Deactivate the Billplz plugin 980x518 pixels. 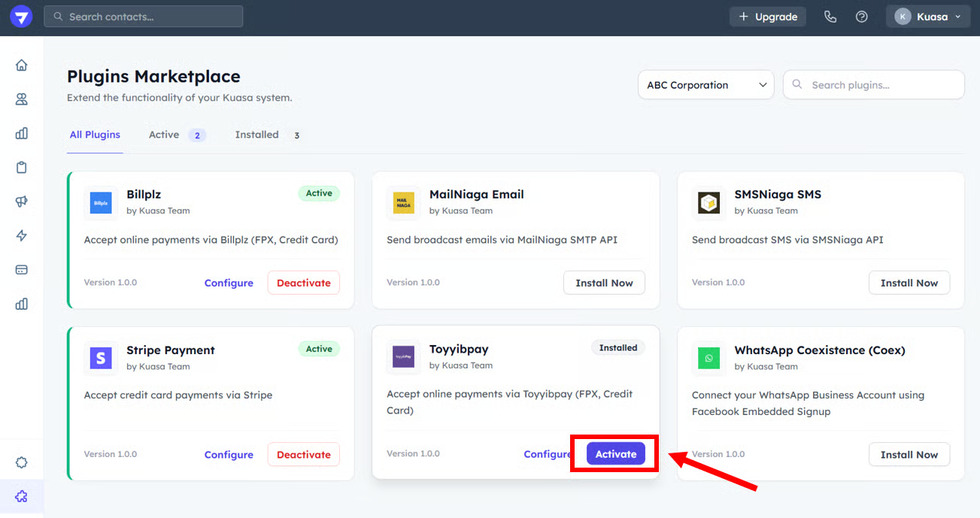click(x=303, y=283)
